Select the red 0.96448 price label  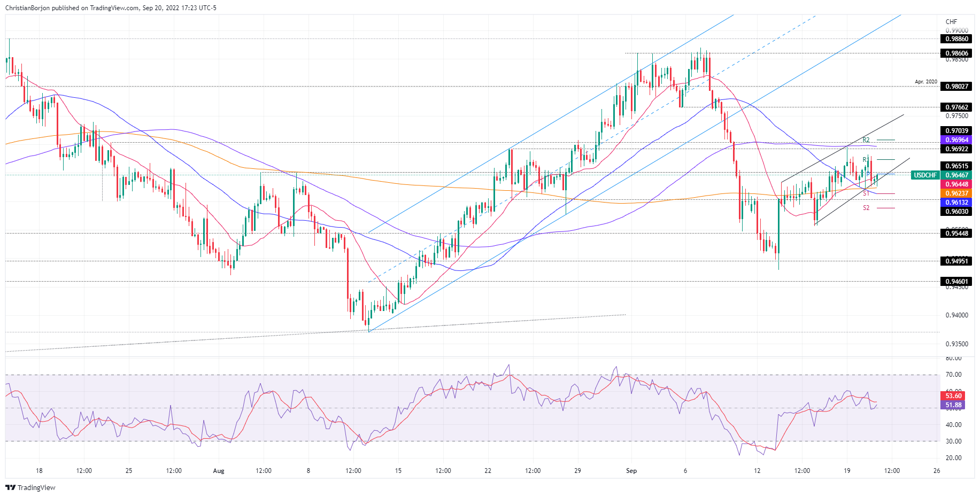tap(956, 184)
